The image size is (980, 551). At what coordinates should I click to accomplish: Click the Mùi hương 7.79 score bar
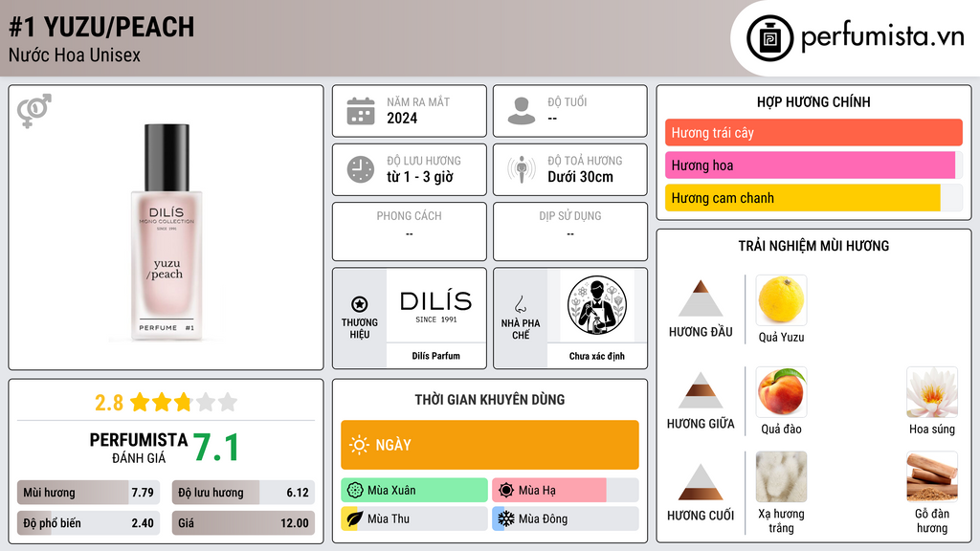pyautogui.click(x=88, y=493)
